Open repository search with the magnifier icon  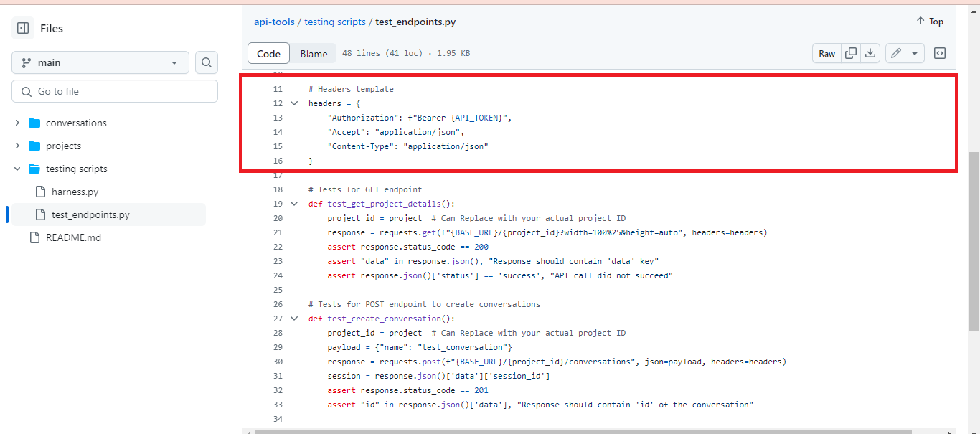206,62
